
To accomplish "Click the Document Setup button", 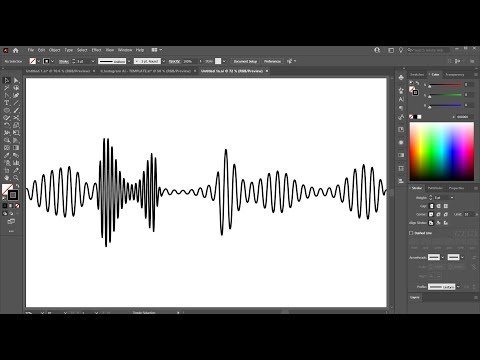I will (x=245, y=61).
